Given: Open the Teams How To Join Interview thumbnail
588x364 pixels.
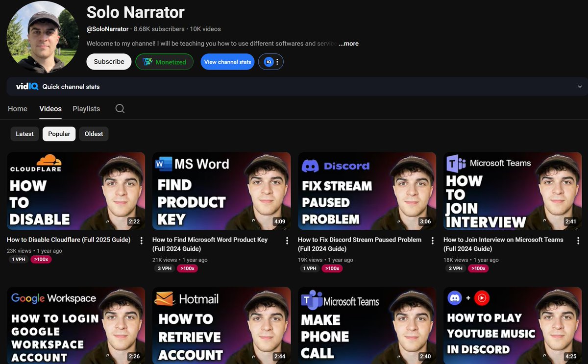Looking at the screenshot, I should point(513,191).
